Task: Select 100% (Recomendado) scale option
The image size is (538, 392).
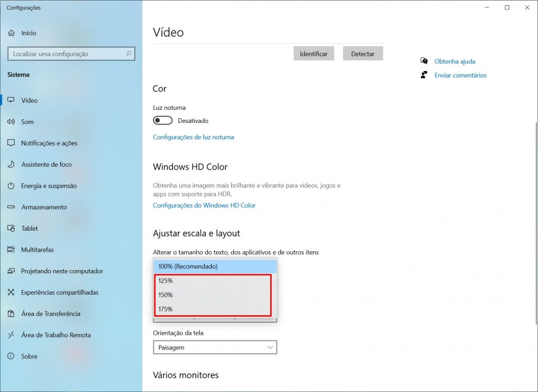Action: pyautogui.click(x=215, y=266)
